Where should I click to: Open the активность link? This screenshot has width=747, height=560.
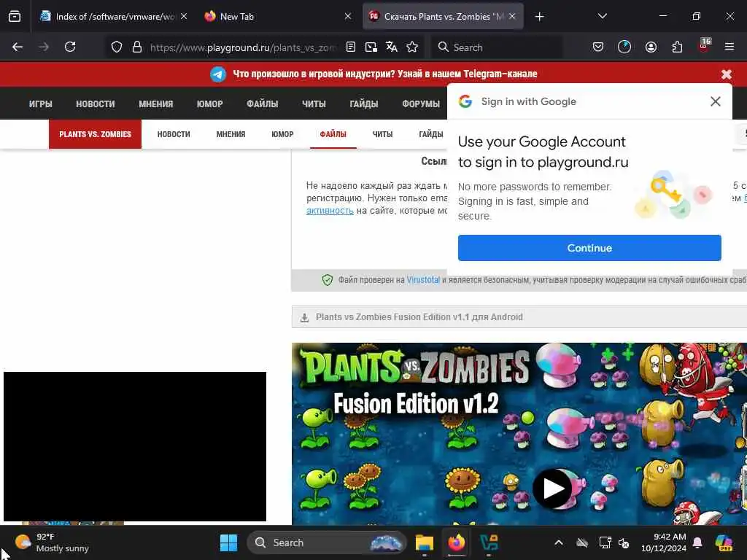pos(330,211)
